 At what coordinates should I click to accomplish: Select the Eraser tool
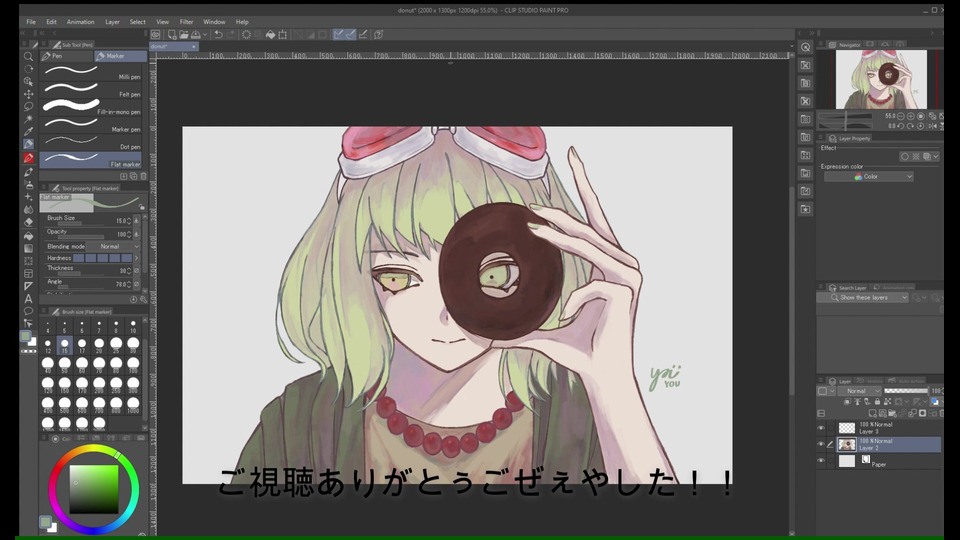pos(28,222)
